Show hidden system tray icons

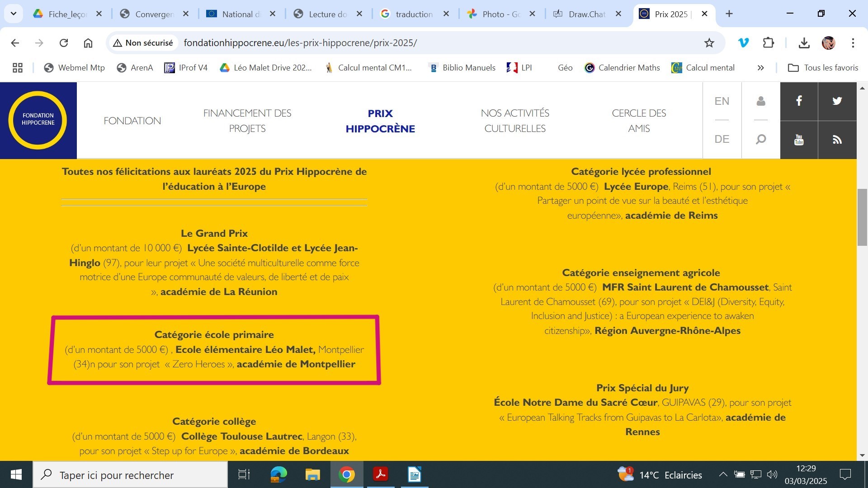723,474
